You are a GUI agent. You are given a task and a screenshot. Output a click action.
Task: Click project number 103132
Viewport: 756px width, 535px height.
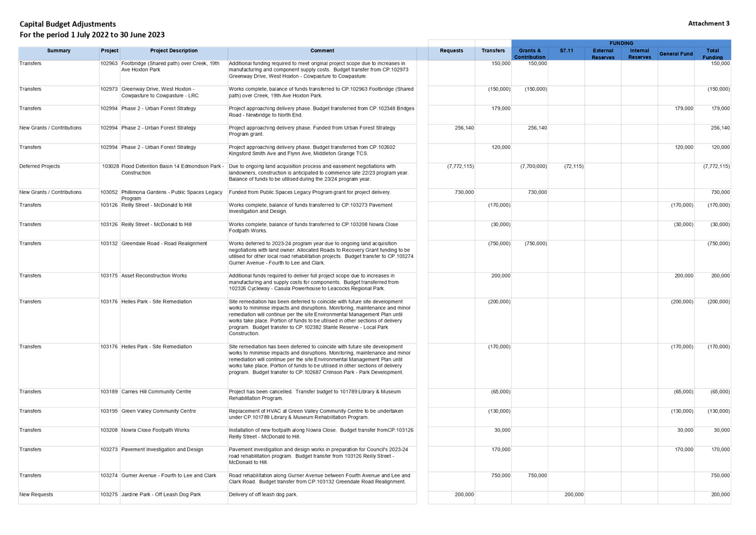tap(109, 244)
